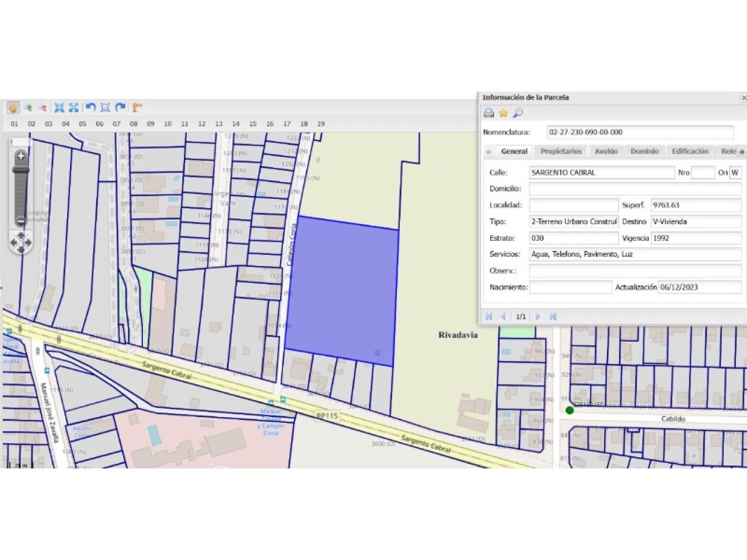Click the undo previous view arrow
Viewport: 747px width, 560px height.
coord(90,108)
